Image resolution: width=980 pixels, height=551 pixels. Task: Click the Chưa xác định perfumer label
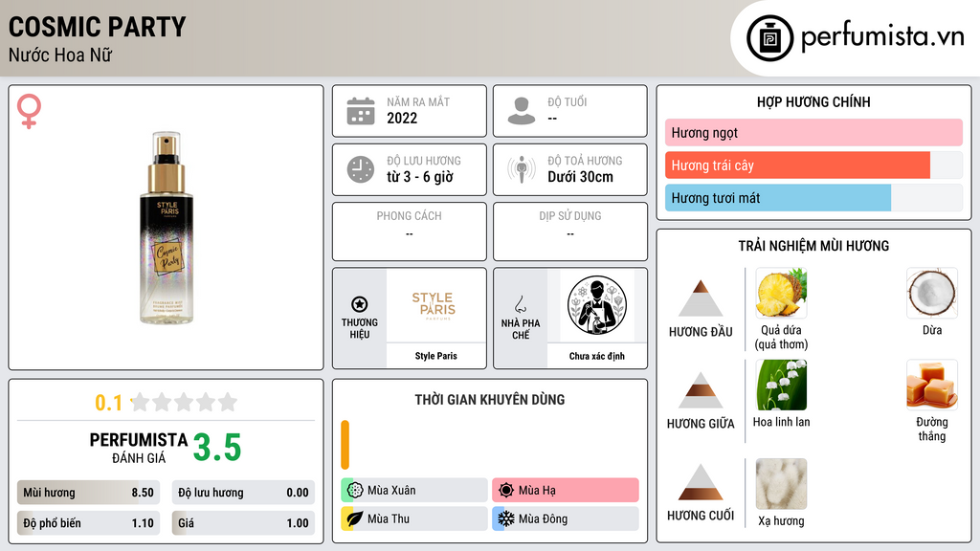tap(597, 356)
